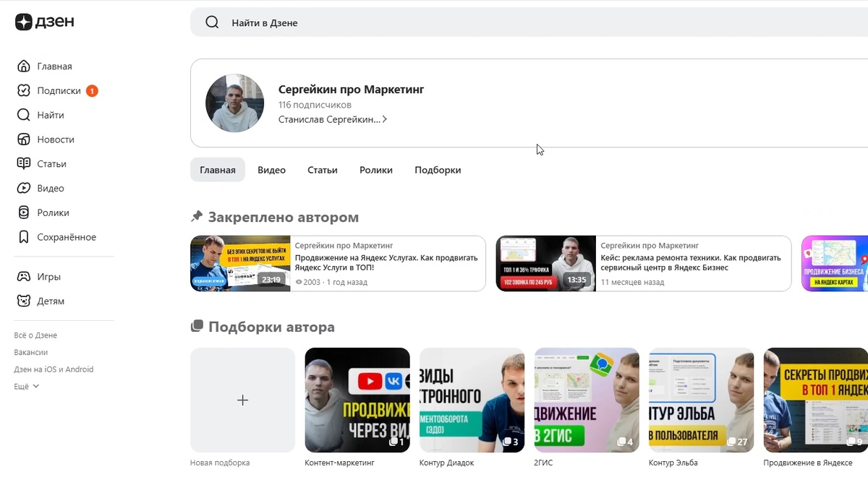
Task: Open pinned video Кейс: реклама ремонта техники
Action: [x=691, y=263]
